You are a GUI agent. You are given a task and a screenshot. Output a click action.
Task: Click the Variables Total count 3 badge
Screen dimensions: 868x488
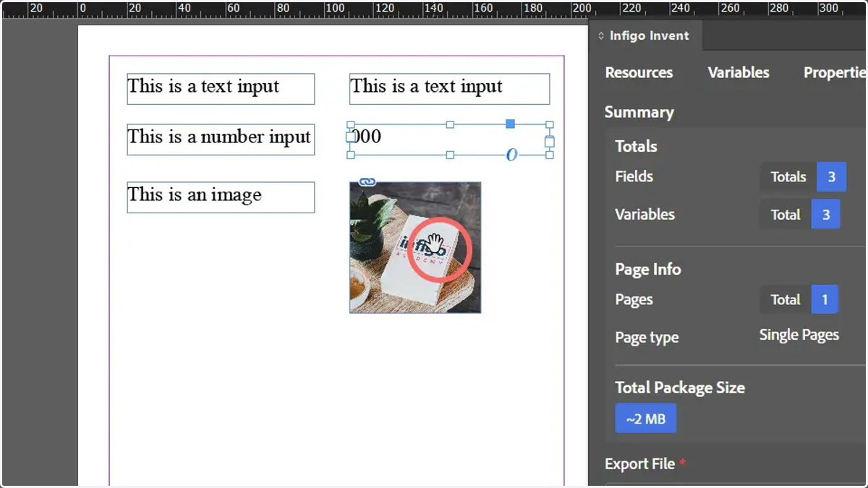[826, 214]
